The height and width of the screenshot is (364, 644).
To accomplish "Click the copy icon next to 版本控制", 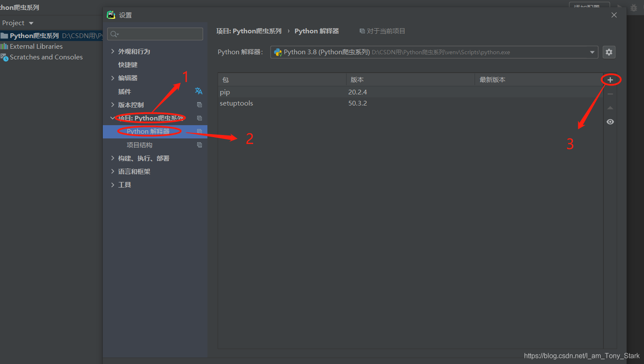I will tap(199, 104).
